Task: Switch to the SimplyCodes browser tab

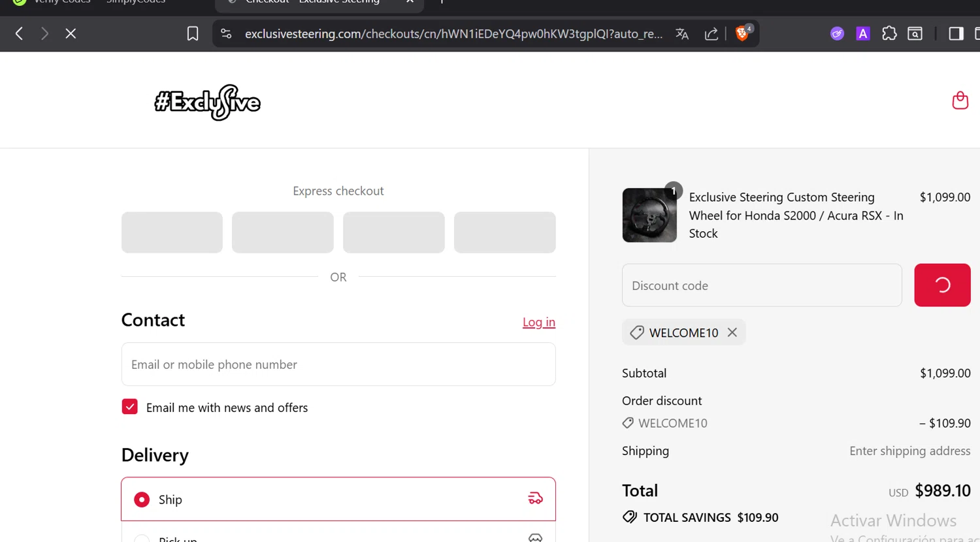Action: point(136,2)
